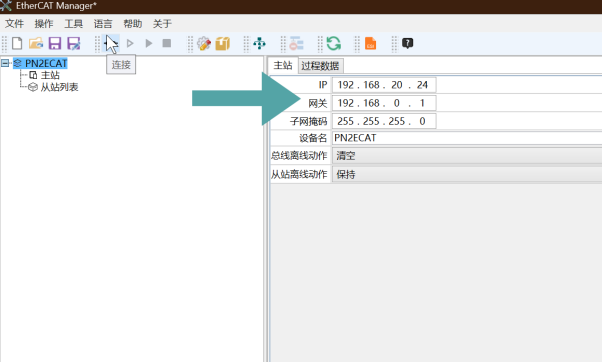Click the 设备名 field containing PN2ECAT
The width and height of the screenshot is (602, 362).
pyautogui.click(x=467, y=138)
